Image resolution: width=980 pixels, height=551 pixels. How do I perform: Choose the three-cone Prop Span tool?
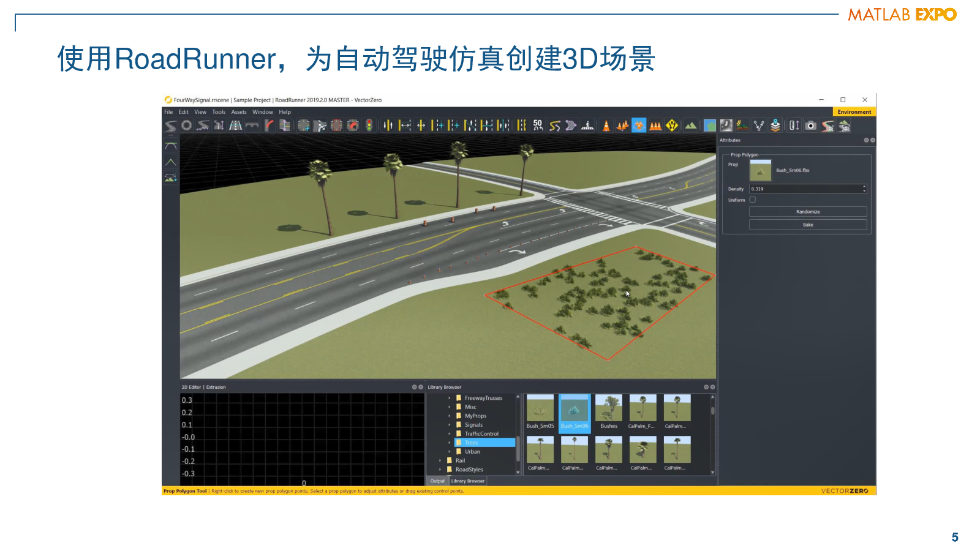(x=655, y=126)
